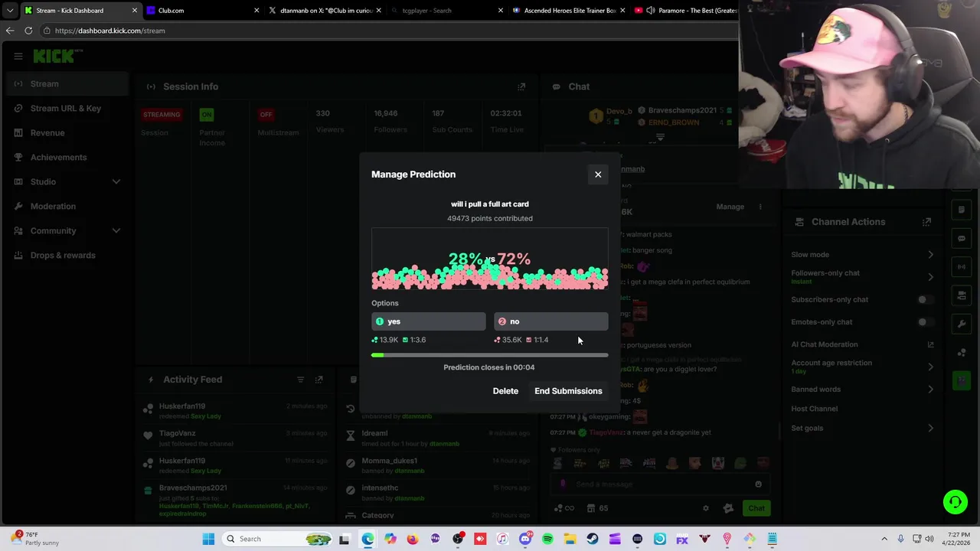Click the green Chat send button

tap(756, 508)
